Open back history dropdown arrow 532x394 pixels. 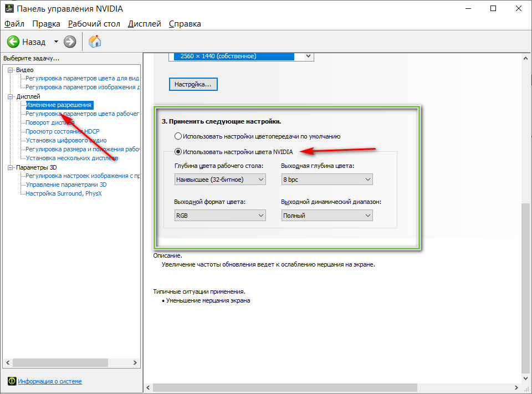56,42
